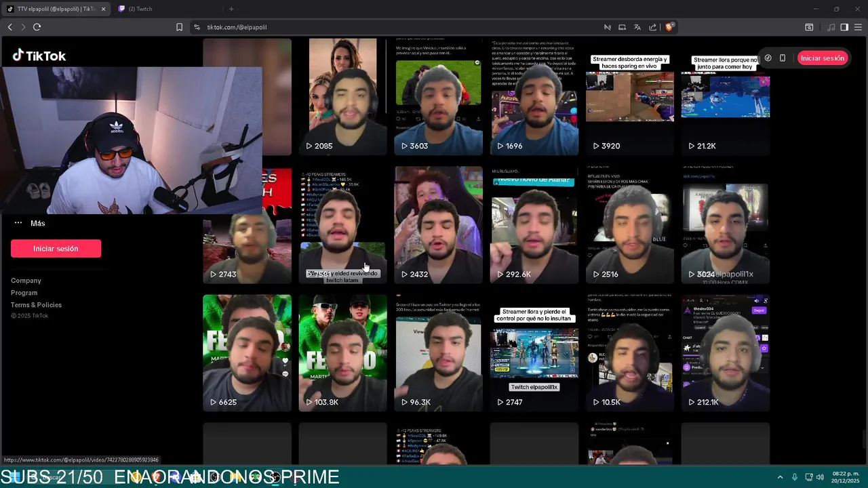The width and height of the screenshot is (868, 488).
Task: Click the share page icon in the address bar
Action: pos(652,27)
